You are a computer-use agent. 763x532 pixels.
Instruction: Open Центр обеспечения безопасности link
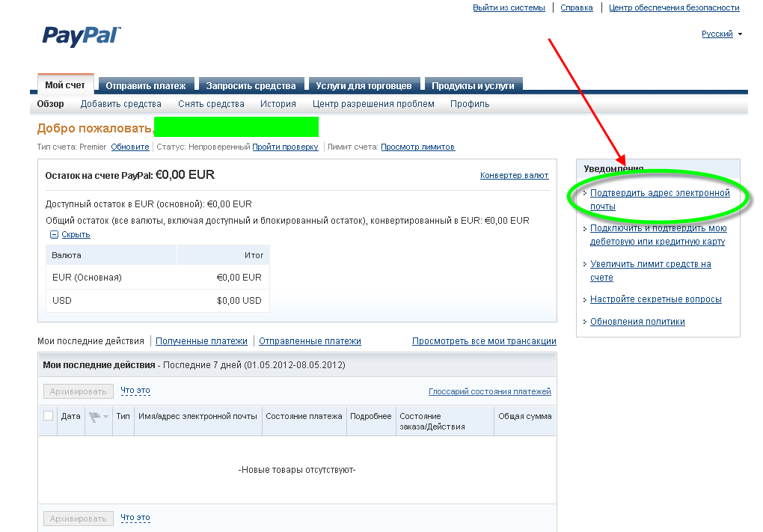(x=674, y=7)
